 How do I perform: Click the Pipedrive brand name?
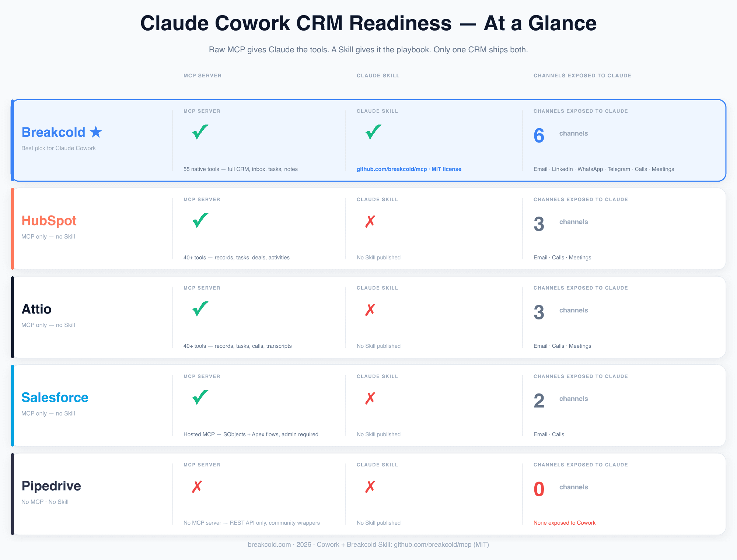point(51,486)
